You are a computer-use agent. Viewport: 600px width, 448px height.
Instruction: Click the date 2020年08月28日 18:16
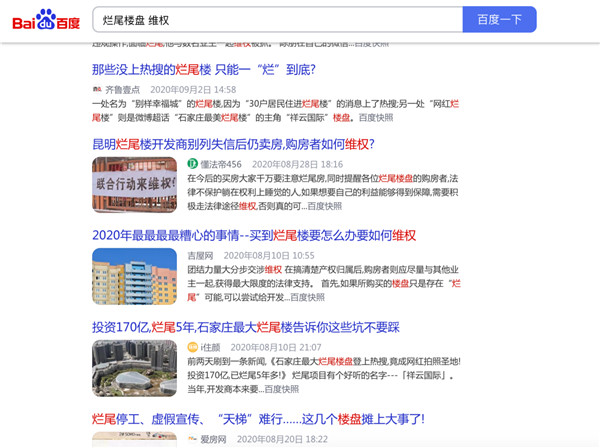[297, 164]
